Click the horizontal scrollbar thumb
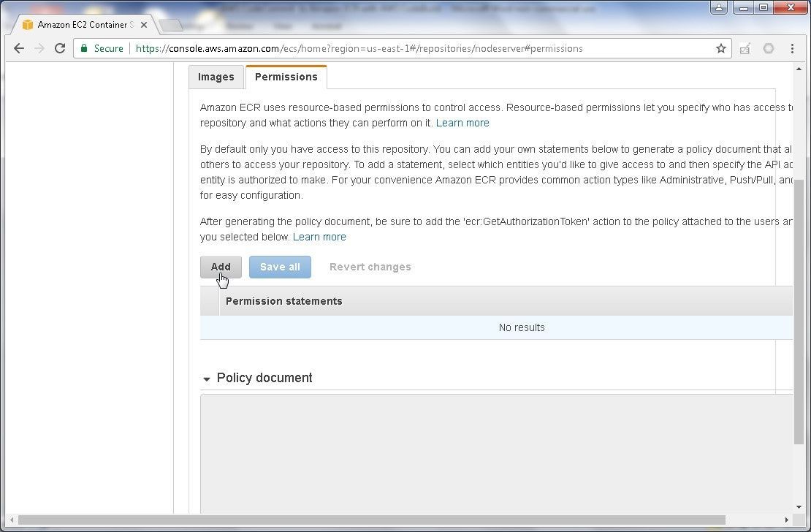 pos(371,520)
